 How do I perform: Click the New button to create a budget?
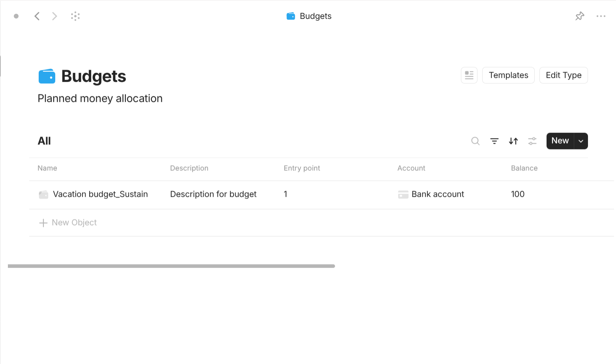560,141
